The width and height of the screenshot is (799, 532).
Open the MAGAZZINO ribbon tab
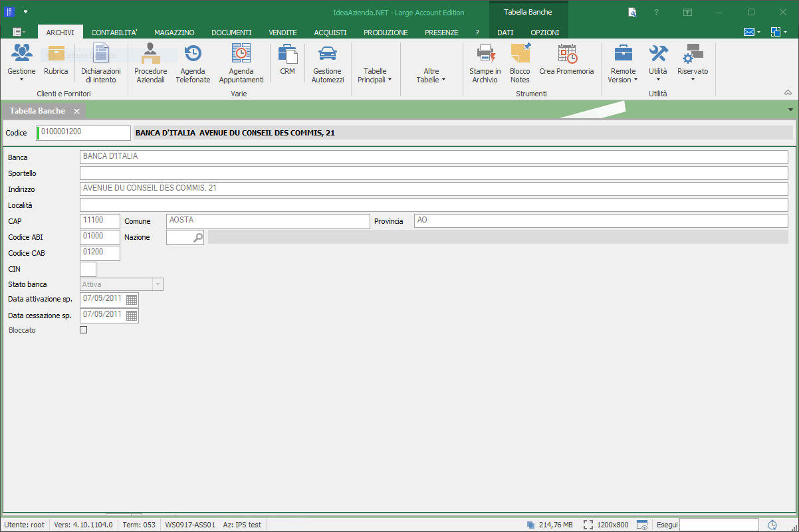[174, 32]
